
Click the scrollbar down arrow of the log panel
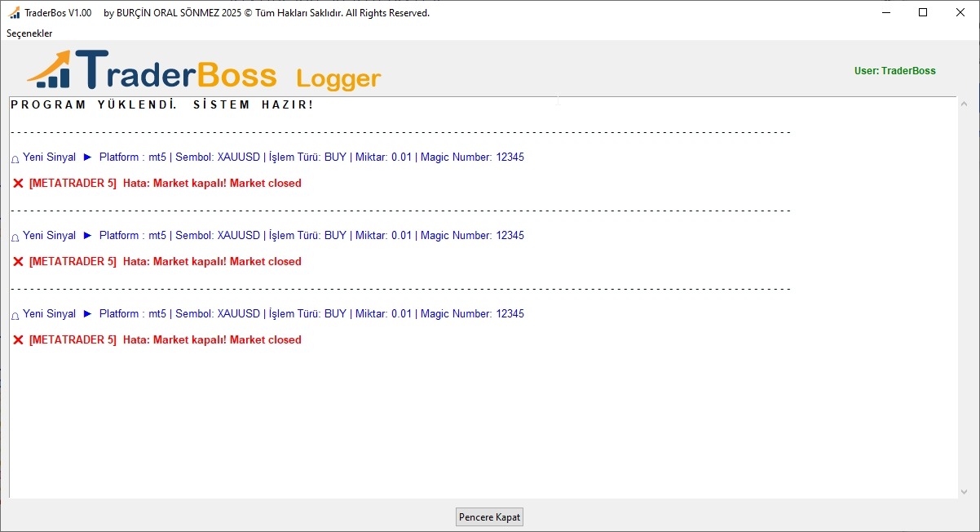(964, 490)
